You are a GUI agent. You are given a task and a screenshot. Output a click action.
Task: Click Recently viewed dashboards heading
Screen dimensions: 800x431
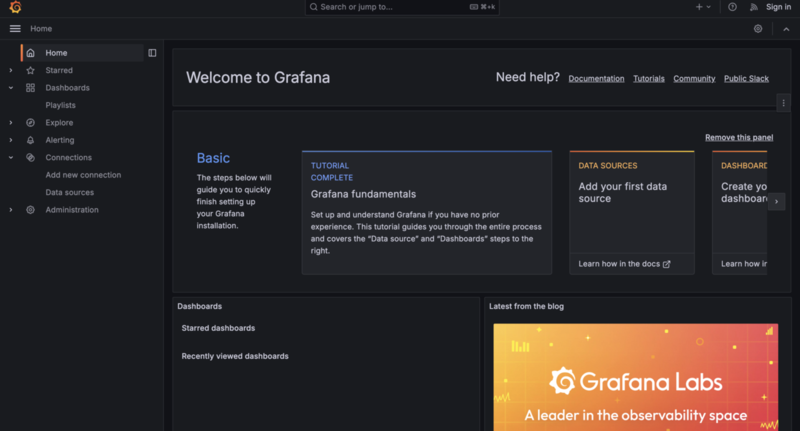pos(235,356)
